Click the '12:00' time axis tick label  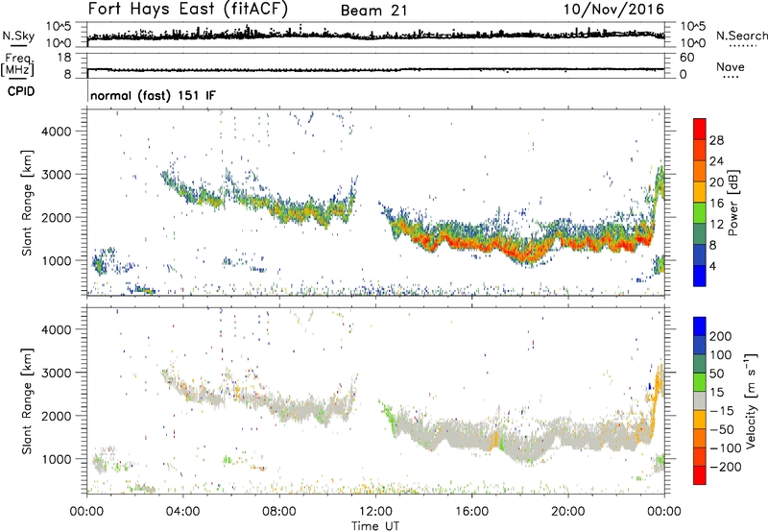375,512
